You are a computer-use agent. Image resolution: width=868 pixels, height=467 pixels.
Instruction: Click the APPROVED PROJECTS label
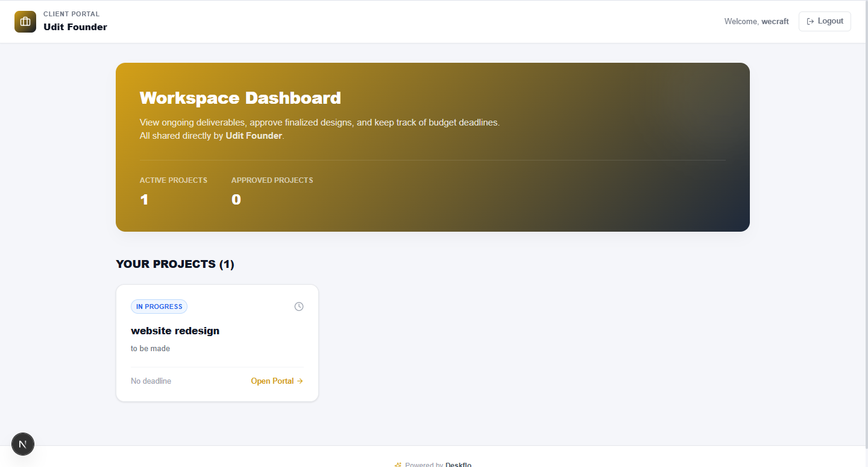[272, 180]
